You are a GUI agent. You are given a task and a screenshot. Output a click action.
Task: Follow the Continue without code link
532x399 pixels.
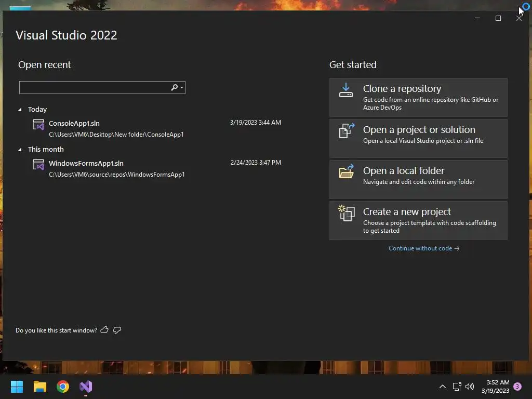424,248
